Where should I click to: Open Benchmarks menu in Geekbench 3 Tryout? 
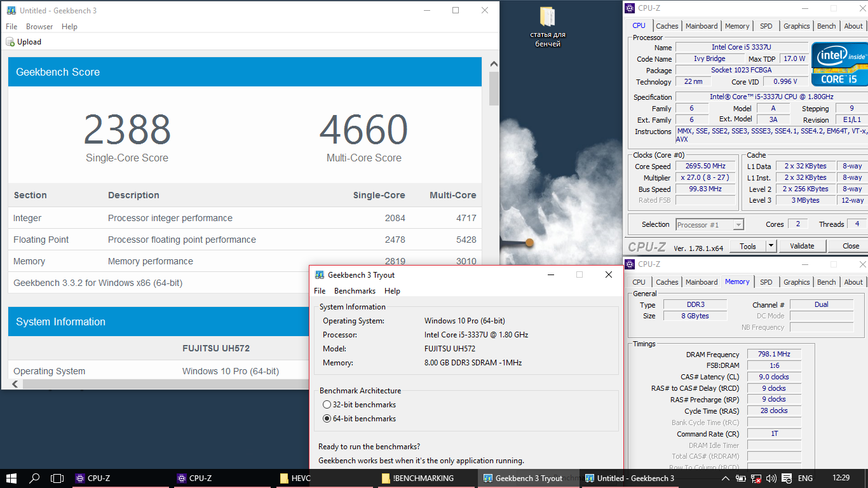coord(355,291)
